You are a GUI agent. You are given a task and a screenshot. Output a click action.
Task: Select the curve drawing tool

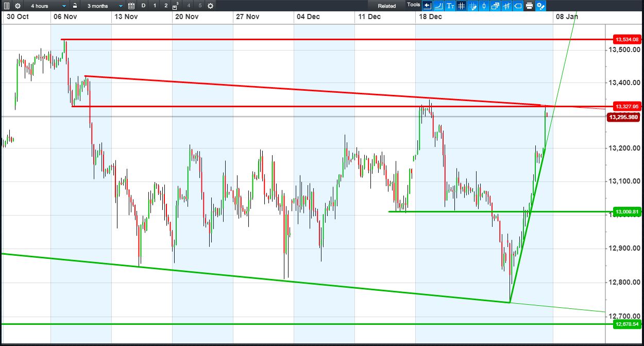438,6
